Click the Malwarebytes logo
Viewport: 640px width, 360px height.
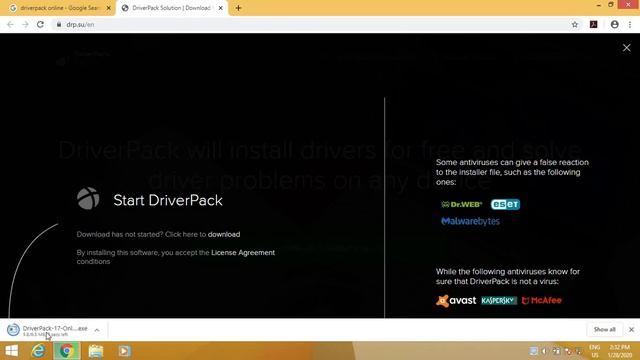(470, 221)
